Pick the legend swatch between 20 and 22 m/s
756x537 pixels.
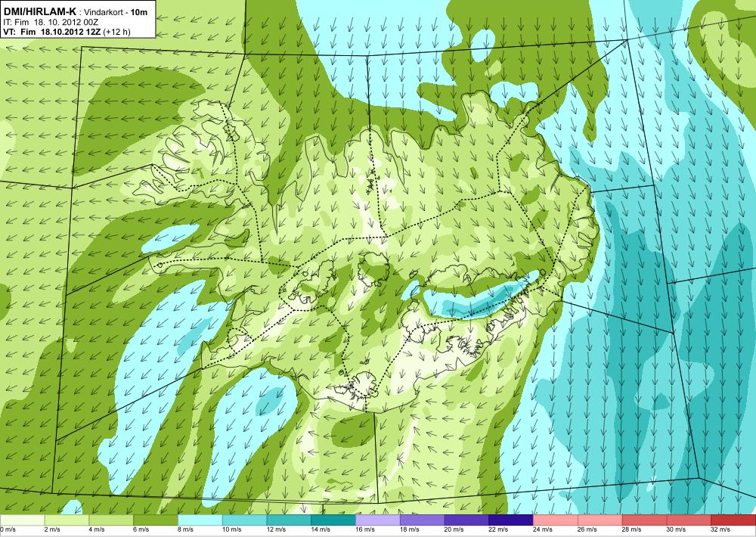point(466,520)
